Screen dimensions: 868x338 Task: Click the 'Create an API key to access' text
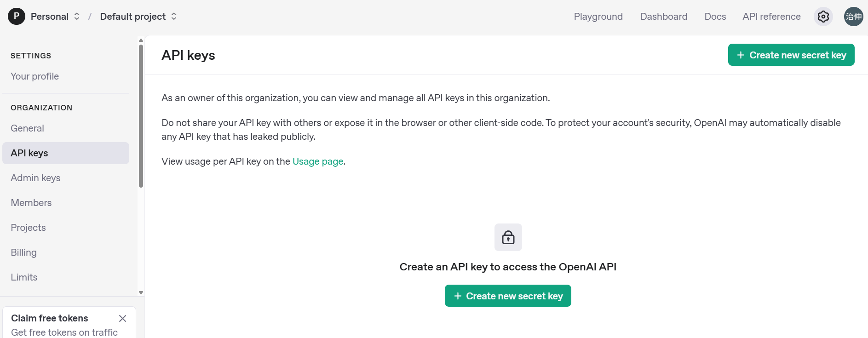(508, 267)
